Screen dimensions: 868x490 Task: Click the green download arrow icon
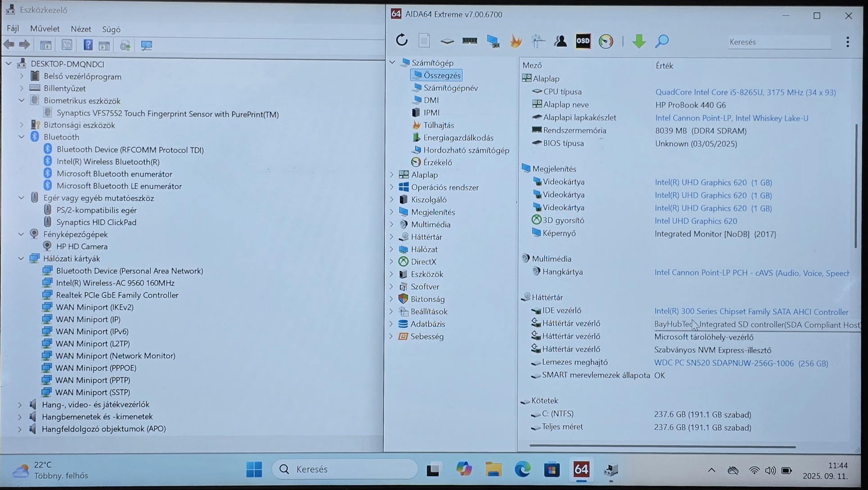pos(638,41)
